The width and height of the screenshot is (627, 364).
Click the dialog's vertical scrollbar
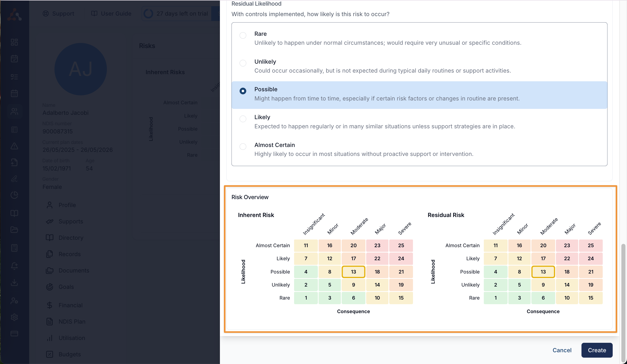coord(623,302)
